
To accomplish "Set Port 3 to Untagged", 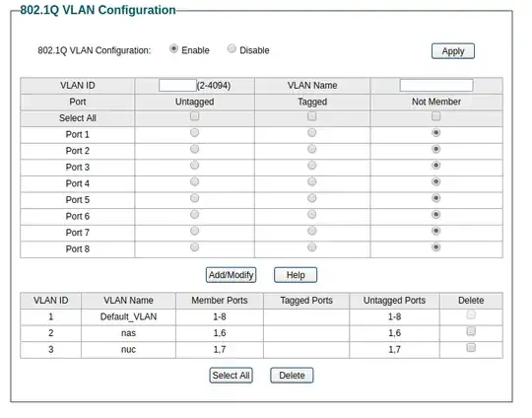I will [194, 166].
